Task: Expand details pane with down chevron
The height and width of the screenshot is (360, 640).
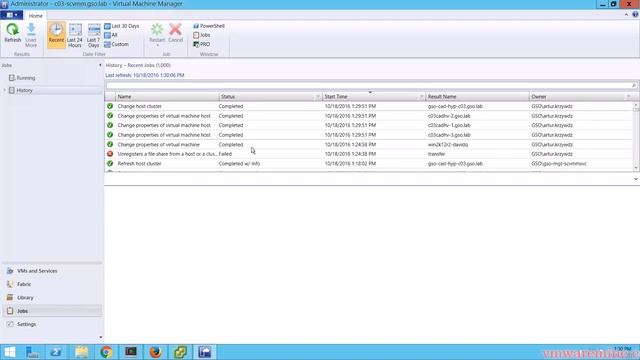Action: pyautogui.click(x=636, y=179)
